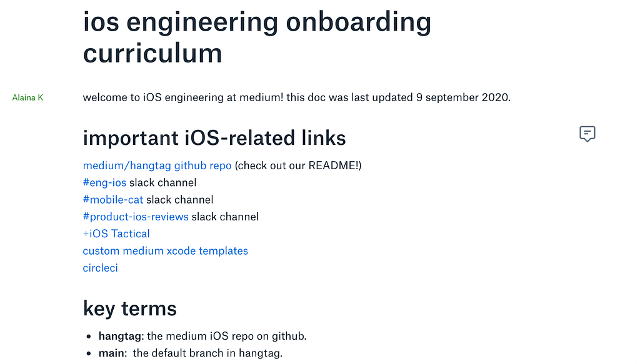Click the comment bubble icon
Image resolution: width=640 pixels, height=364 pixels.
pos(587,134)
